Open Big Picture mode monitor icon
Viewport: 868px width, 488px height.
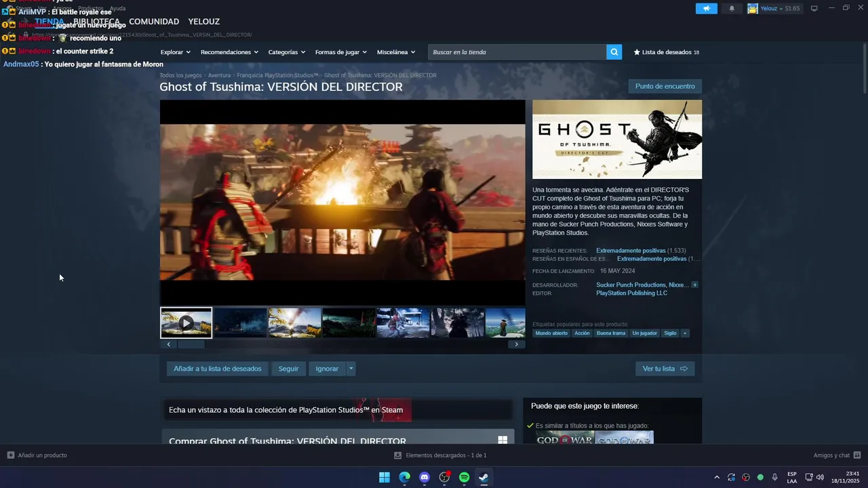point(814,8)
